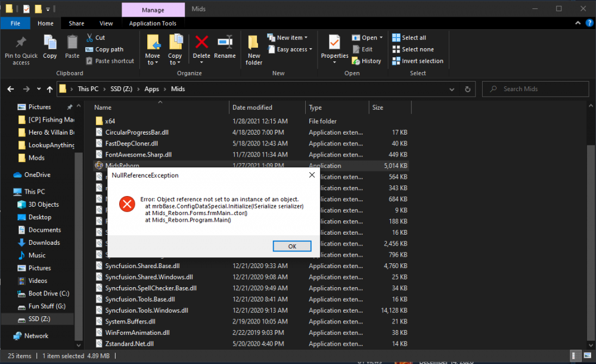Select Downloads in navigation pane

44,242
